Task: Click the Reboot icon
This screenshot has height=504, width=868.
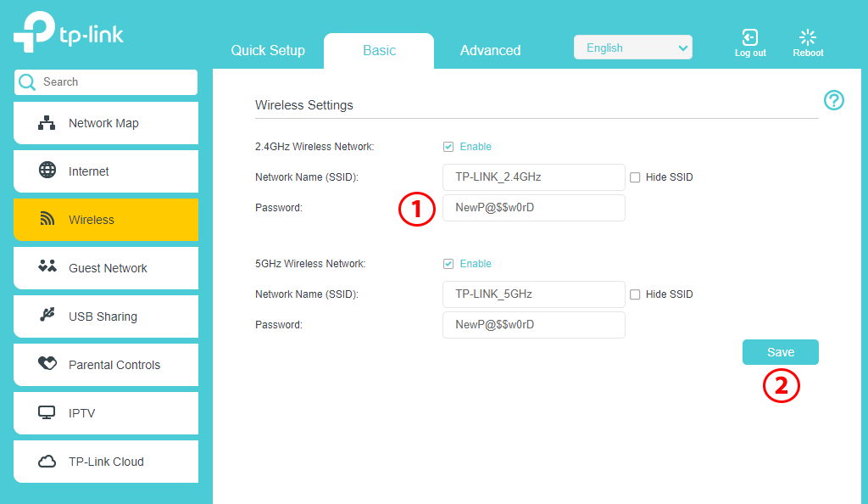Action: click(x=808, y=37)
